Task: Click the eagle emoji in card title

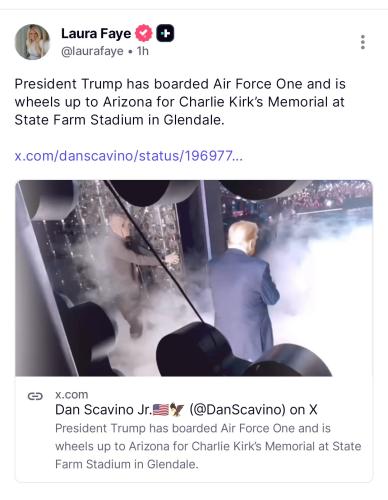Action: pos(177,410)
